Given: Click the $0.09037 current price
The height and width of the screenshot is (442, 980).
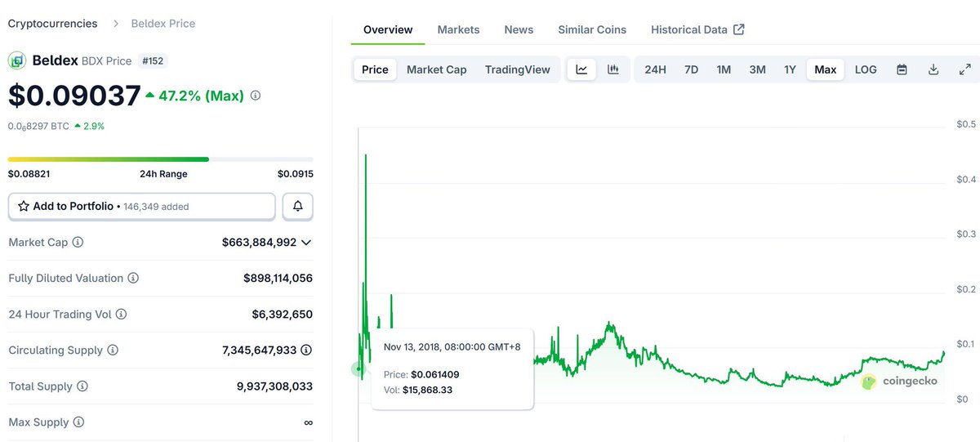Looking at the screenshot, I should [74, 96].
